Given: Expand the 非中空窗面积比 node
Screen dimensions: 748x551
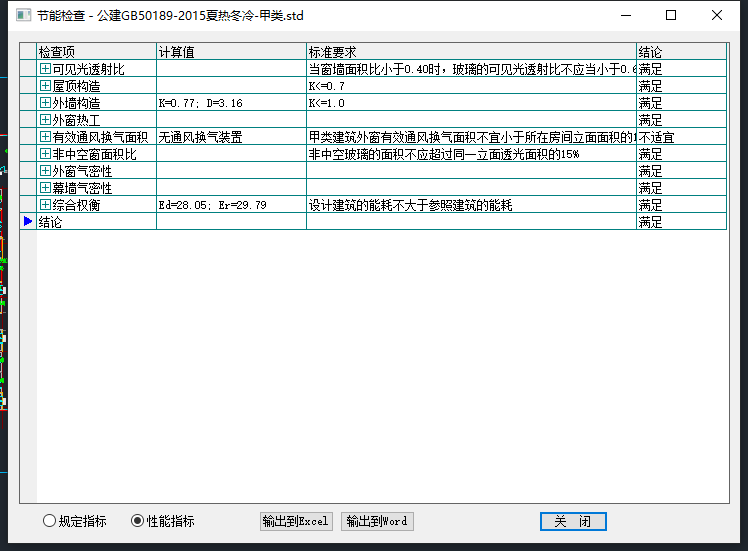Looking at the screenshot, I should pos(45,154).
